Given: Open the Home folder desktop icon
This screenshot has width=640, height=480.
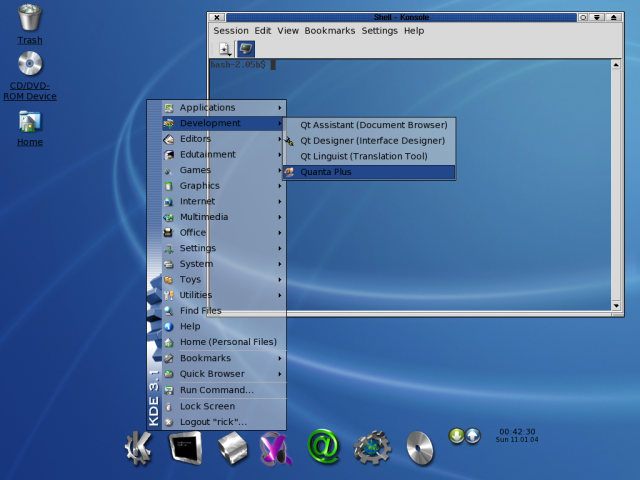Looking at the screenshot, I should 30,121.
